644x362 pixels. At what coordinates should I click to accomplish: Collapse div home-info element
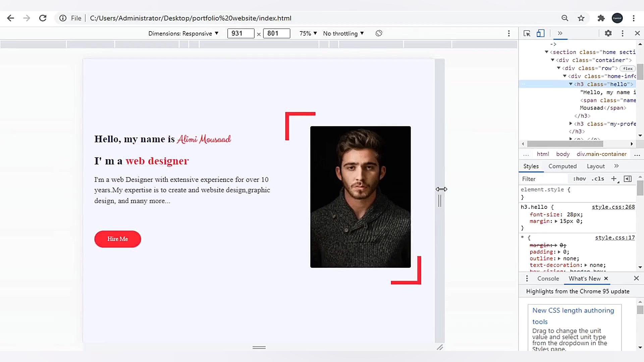tap(565, 76)
